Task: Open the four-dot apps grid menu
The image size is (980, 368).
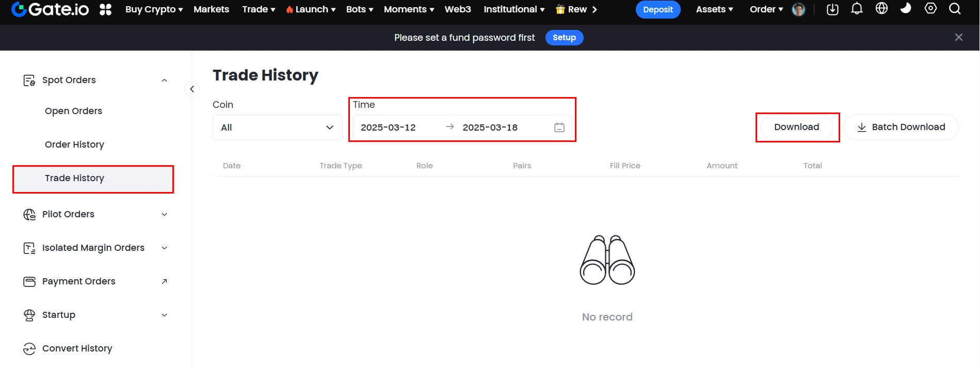Action: click(105, 9)
